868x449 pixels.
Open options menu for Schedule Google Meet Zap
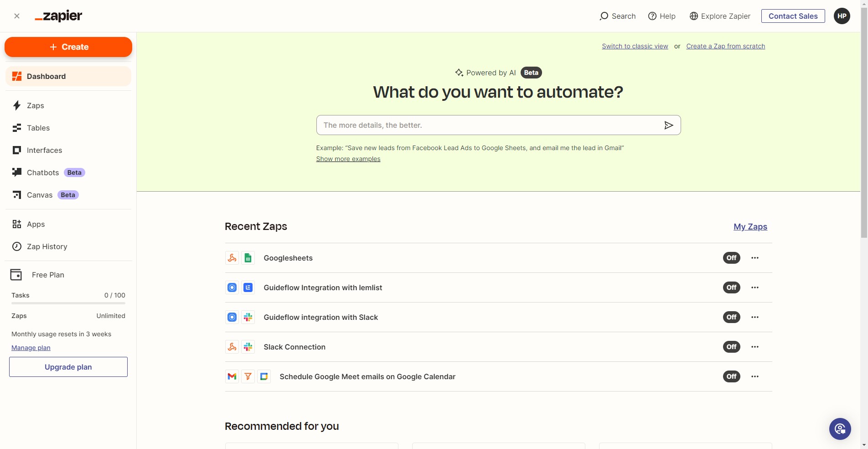pos(754,376)
